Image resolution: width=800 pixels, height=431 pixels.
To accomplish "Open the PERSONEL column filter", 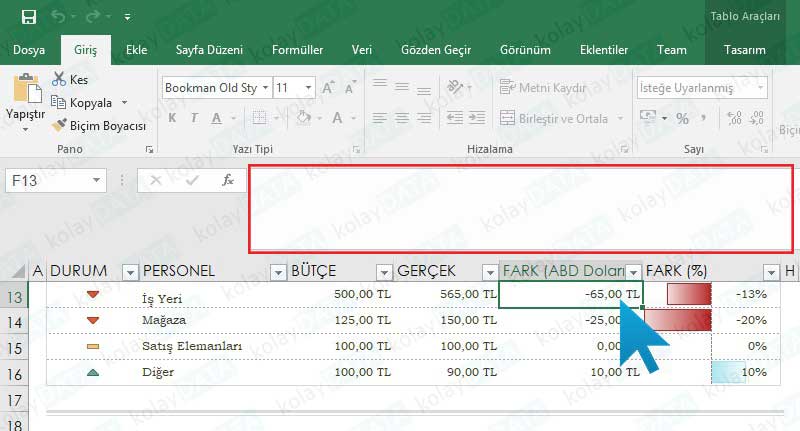I will 278,273.
